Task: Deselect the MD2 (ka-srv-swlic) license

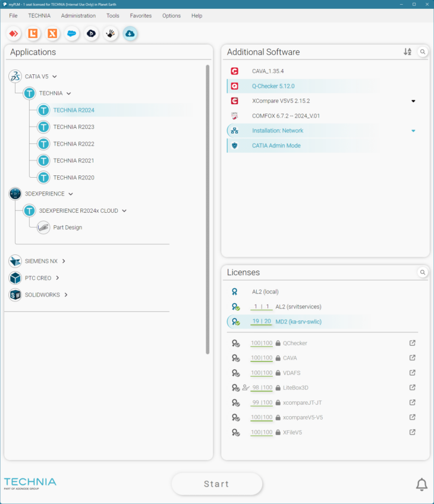Action: (x=322, y=322)
